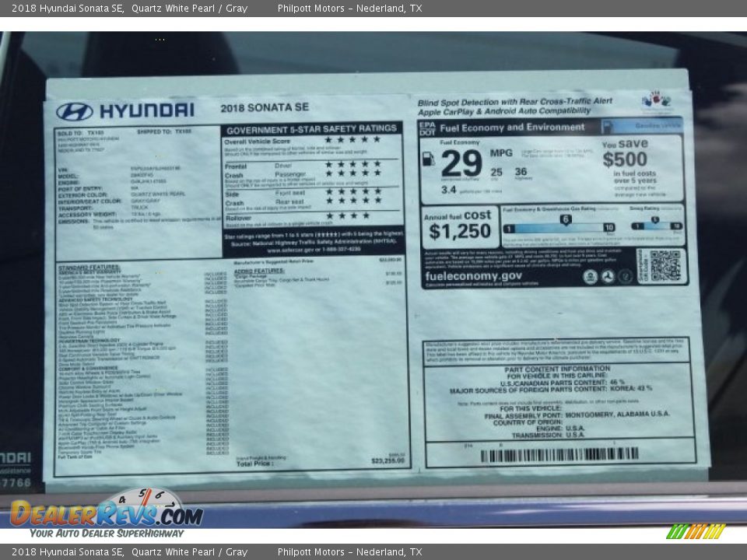Click the Fuel Economy & Greenhouse Gas rating scale
The width and height of the screenshot is (747, 560).
[559, 226]
